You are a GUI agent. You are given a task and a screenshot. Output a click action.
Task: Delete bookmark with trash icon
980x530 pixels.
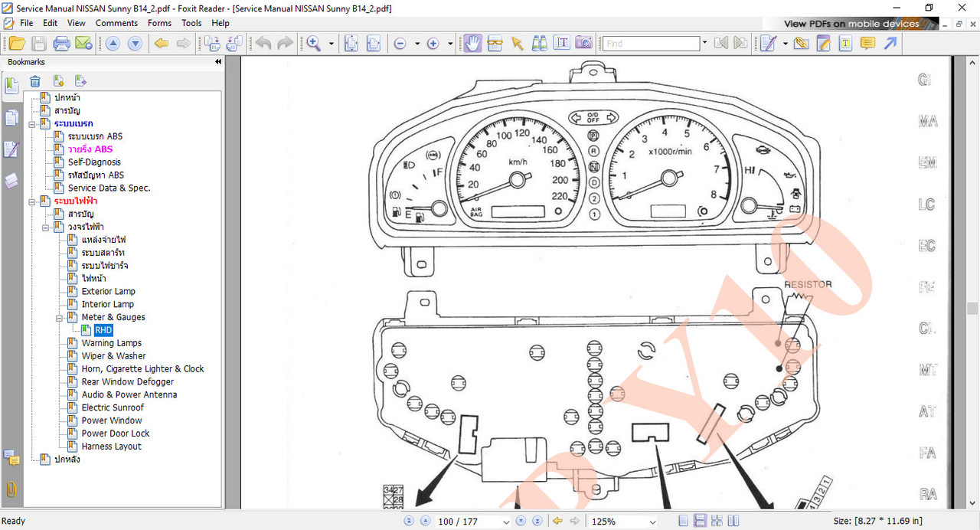pos(35,81)
